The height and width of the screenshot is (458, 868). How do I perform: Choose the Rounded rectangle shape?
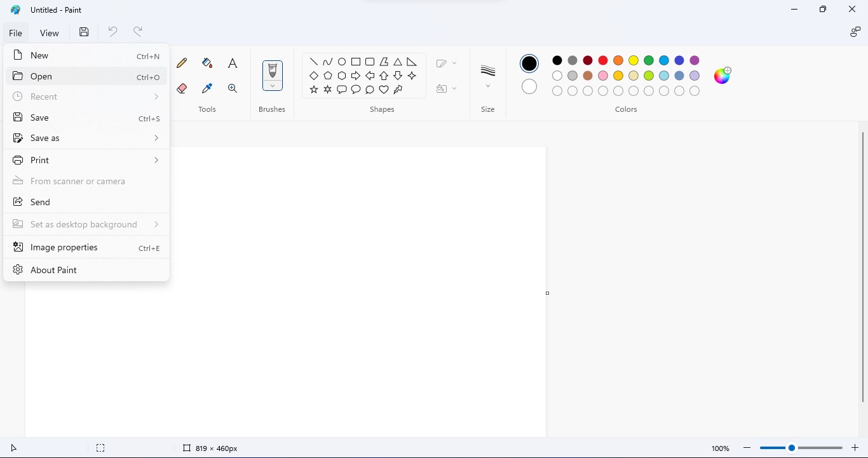(370, 62)
